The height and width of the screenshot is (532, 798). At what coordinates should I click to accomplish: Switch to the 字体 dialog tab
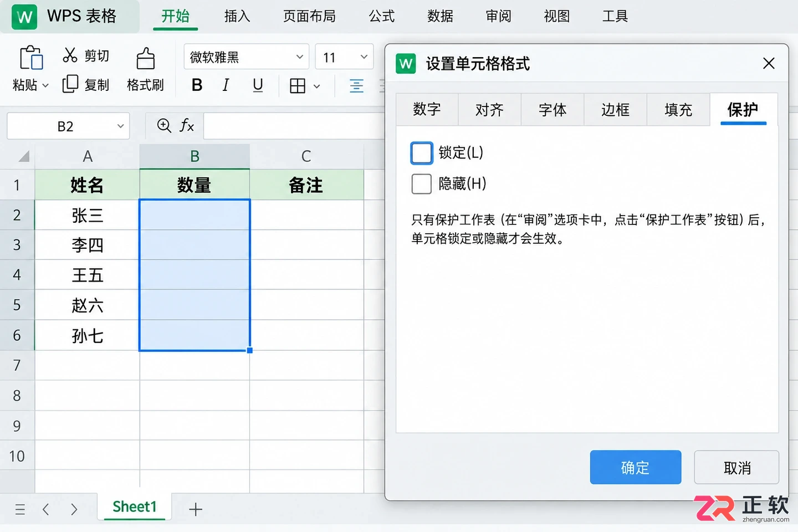pos(553,110)
